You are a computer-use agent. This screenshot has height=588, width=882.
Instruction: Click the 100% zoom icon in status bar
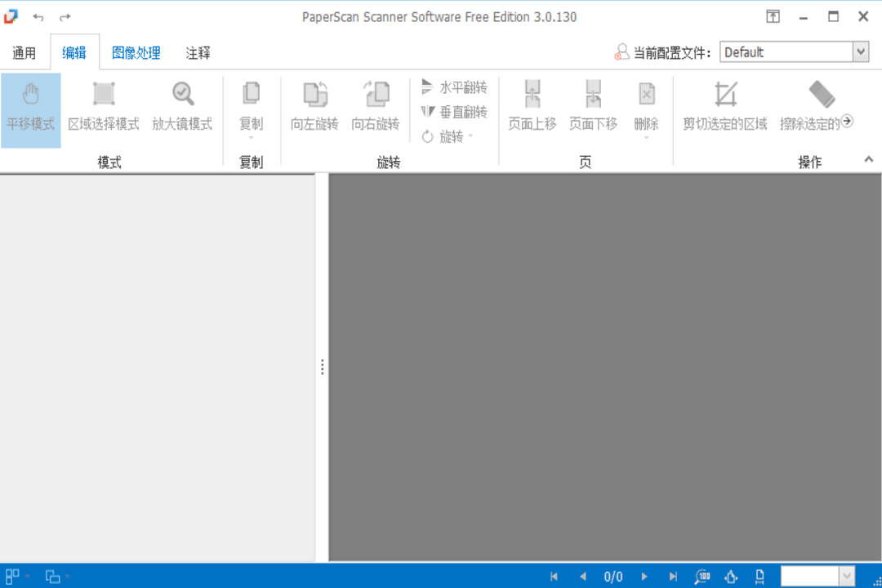[x=702, y=575]
